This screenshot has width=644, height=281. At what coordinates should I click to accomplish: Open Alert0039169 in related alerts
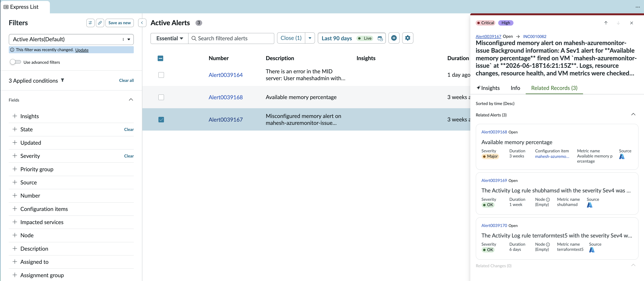click(494, 180)
